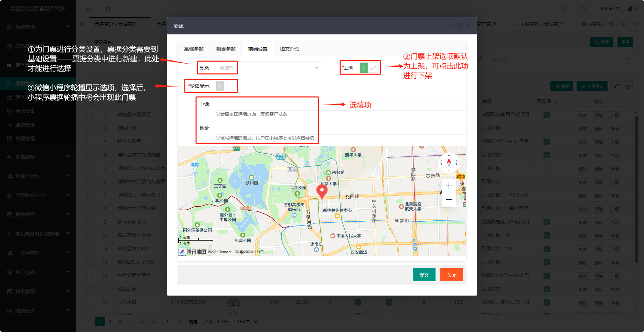Open the 20条/页 page size dropdown
Viewport: 644px width, 332px height.
coord(246,322)
